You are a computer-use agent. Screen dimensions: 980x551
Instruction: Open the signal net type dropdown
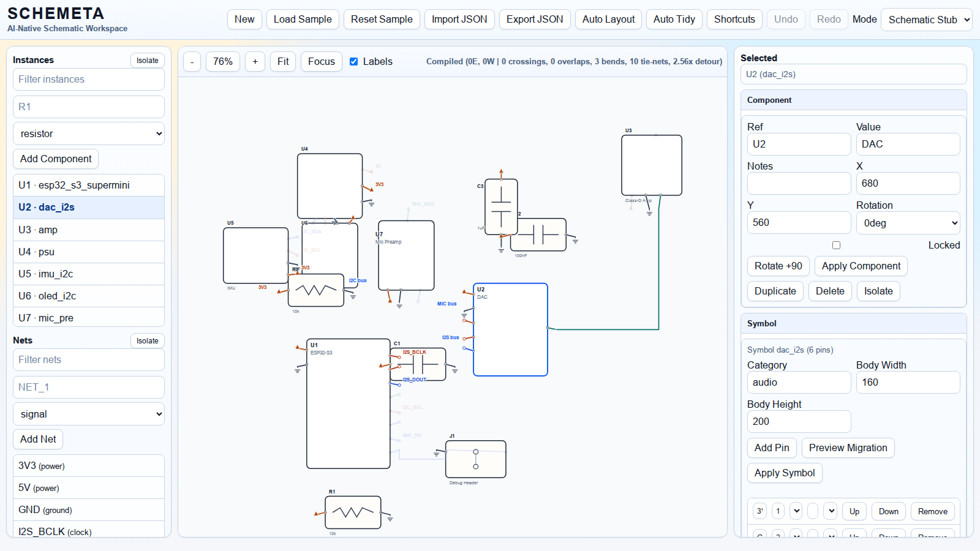(89, 414)
